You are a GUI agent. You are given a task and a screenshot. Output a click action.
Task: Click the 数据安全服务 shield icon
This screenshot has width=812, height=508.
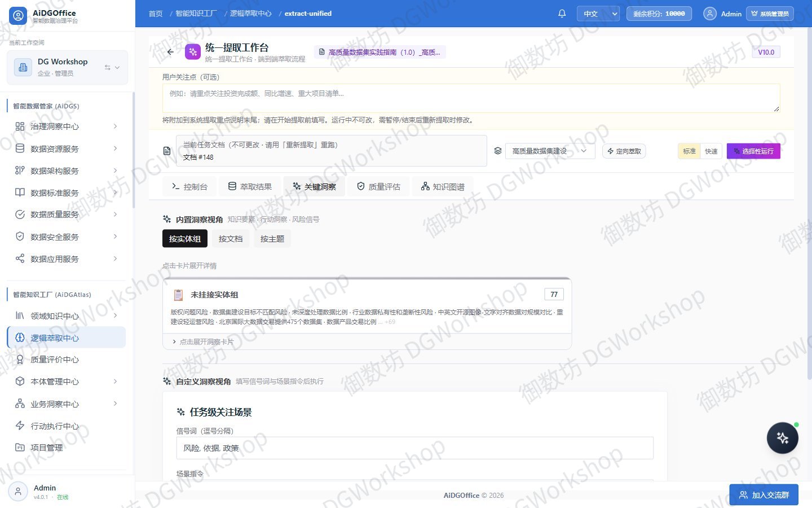click(20, 237)
